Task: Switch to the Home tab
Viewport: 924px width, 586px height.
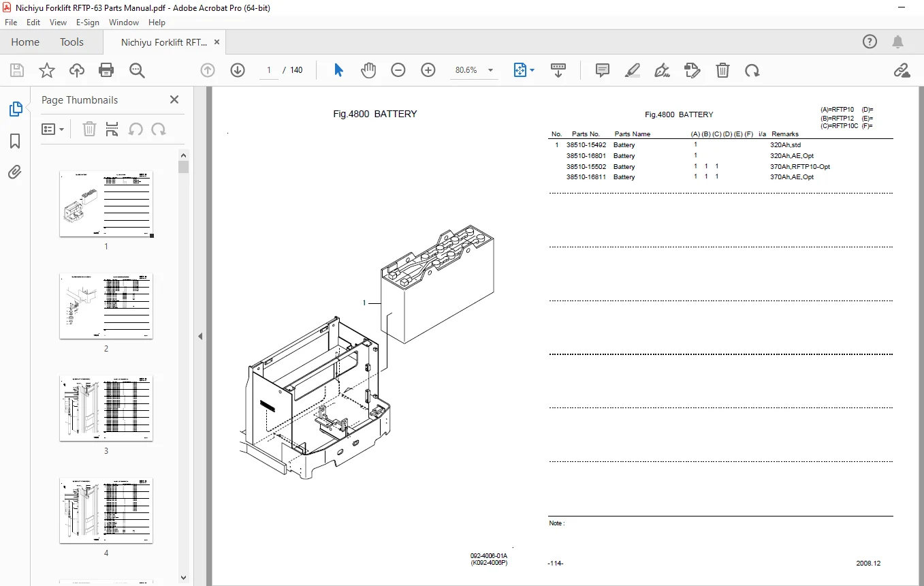Action: point(25,42)
